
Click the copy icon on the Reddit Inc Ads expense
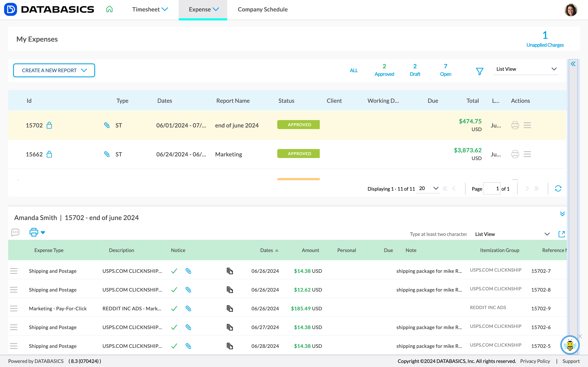[230, 308]
